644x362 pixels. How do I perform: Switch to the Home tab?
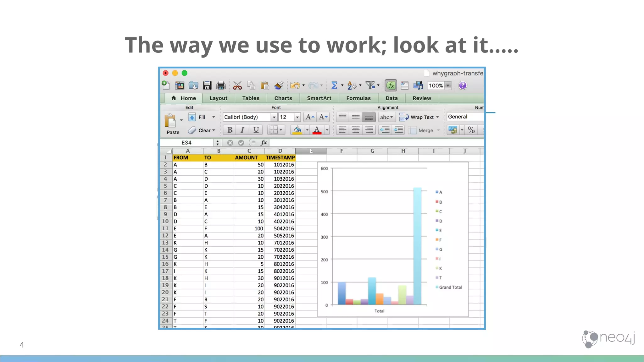(183, 98)
